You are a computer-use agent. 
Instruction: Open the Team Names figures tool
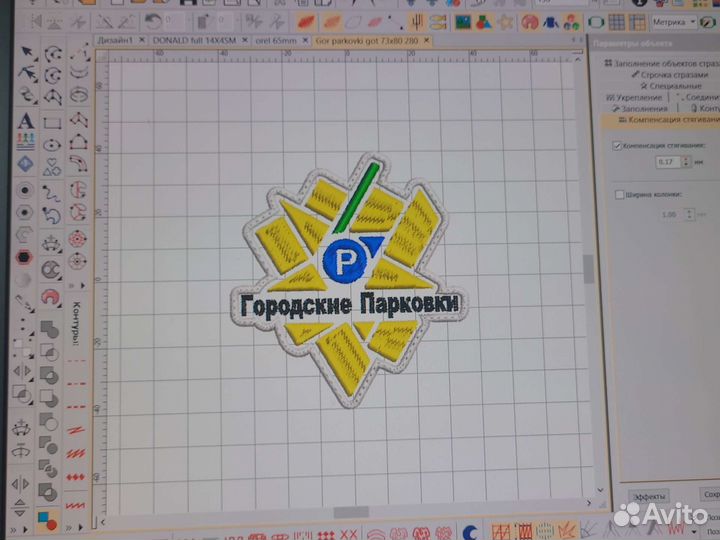tap(26, 140)
